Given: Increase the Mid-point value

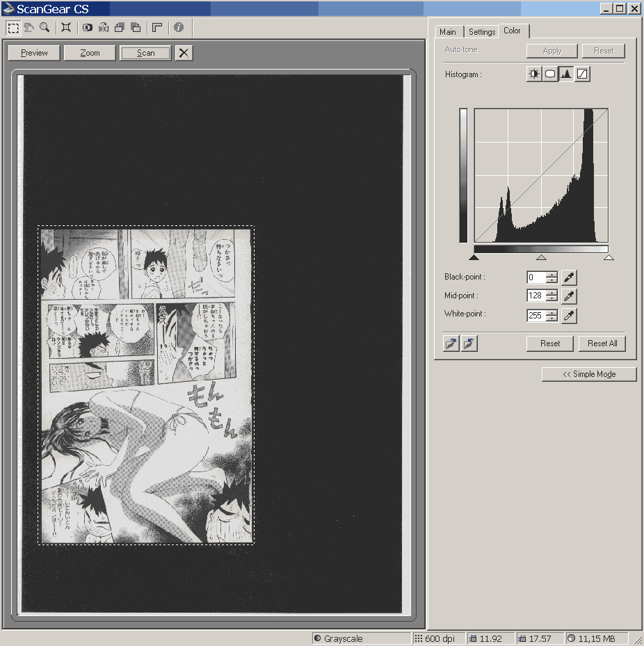Looking at the screenshot, I should point(552,293).
